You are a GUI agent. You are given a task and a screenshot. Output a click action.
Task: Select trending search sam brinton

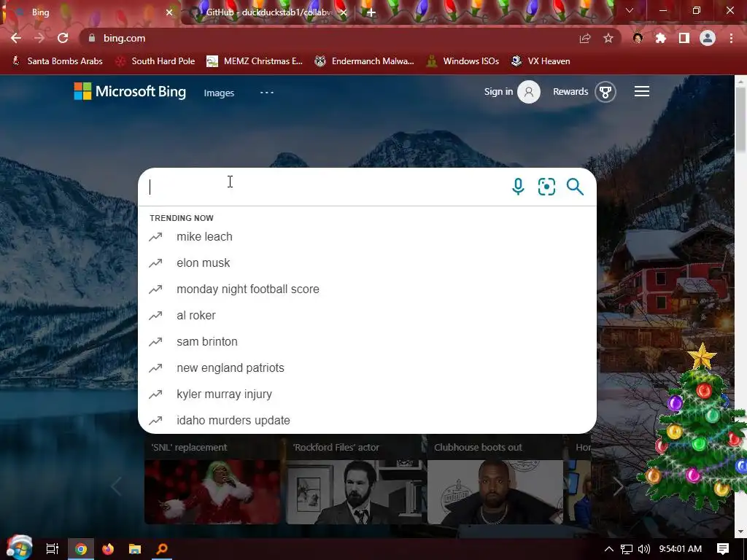point(367,341)
